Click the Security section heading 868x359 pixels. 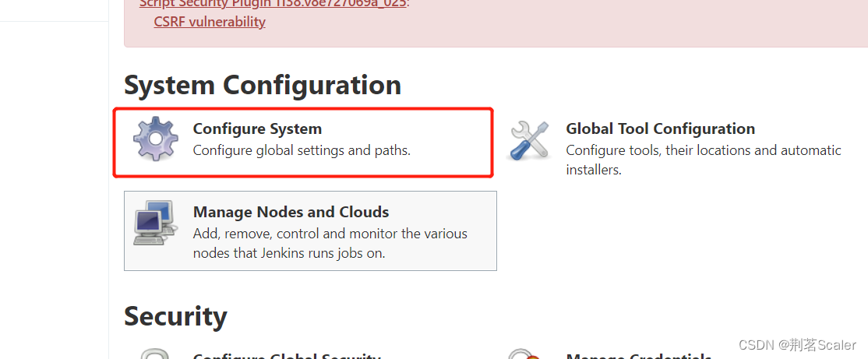(x=175, y=316)
